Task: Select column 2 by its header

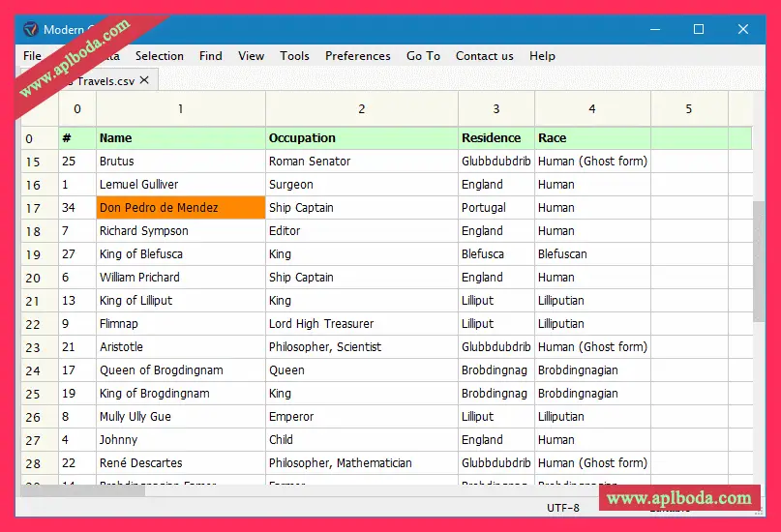Action: 361,109
